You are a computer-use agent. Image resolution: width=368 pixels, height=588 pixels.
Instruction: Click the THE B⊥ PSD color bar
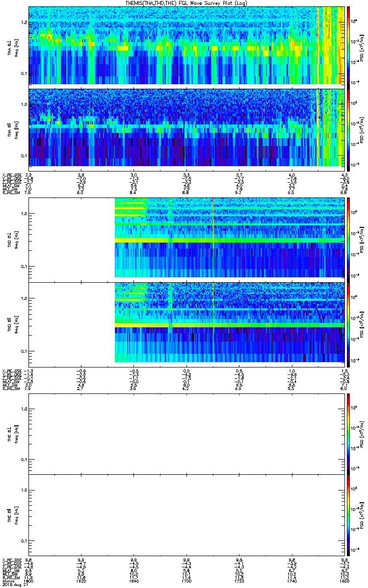coord(348,434)
